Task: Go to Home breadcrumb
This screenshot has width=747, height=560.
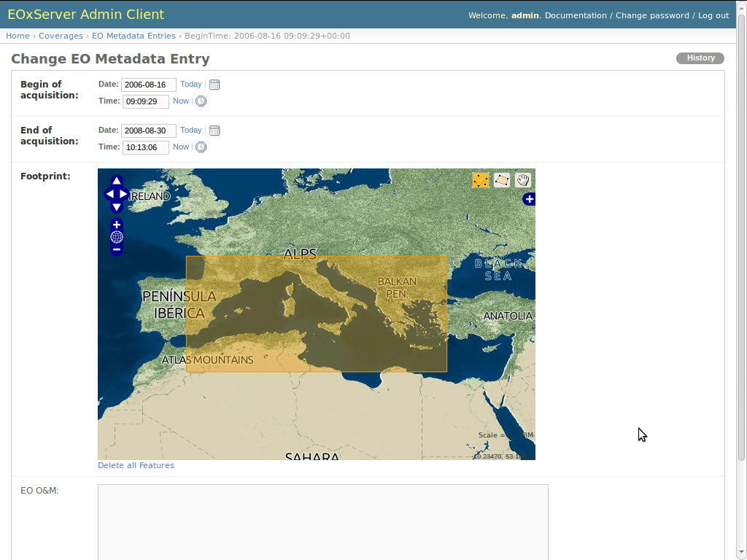Action: pyautogui.click(x=18, y=36)
